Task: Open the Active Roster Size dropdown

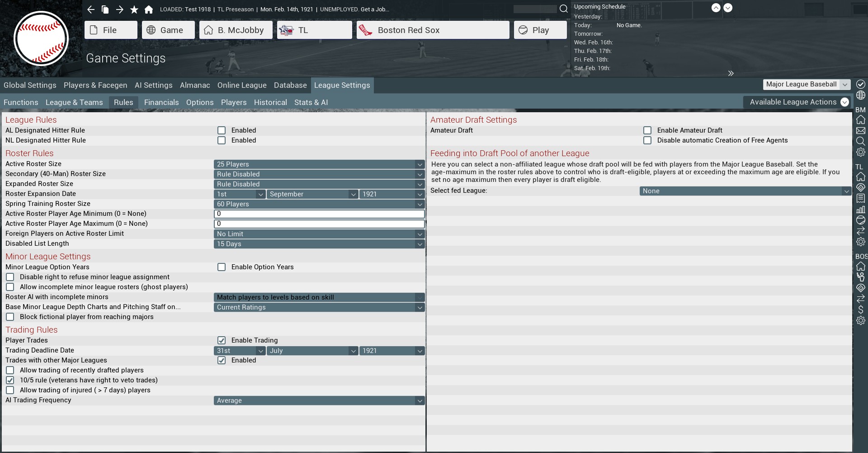Action: tap(319, 164)
